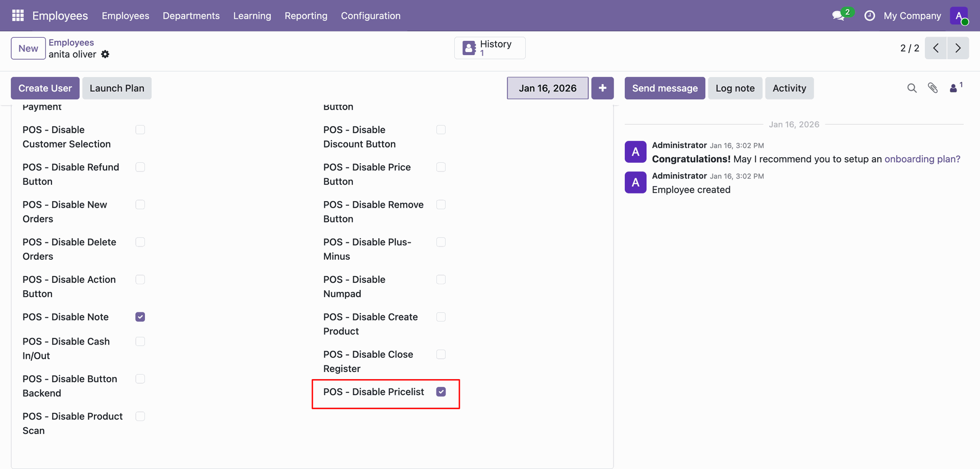Click the Create User button

tap(45, 88)
